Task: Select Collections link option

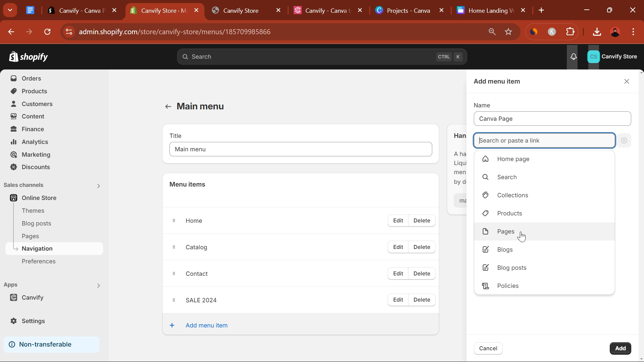Action: [x=544, y=195]
